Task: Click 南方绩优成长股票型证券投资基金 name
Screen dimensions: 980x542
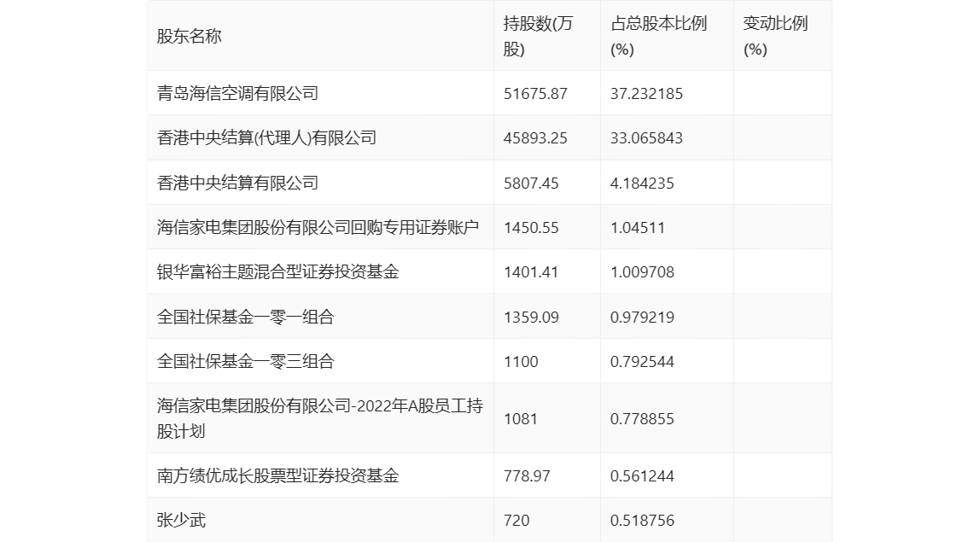Action: pyautogui.click(x=277, y=475)
